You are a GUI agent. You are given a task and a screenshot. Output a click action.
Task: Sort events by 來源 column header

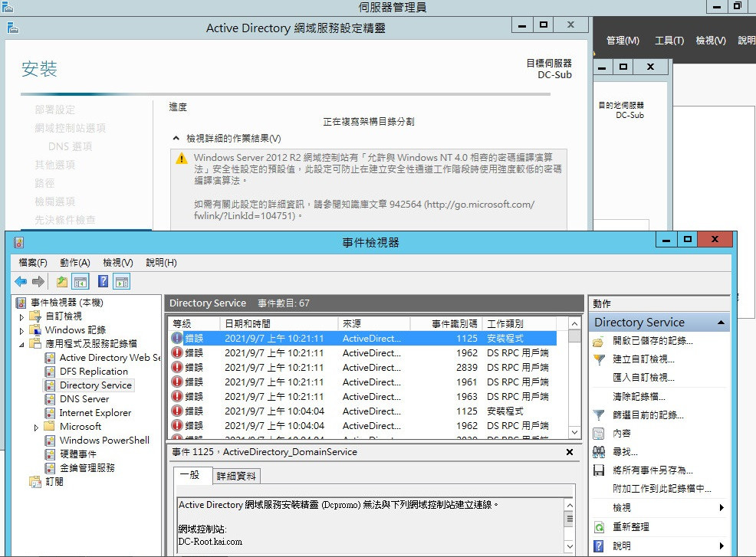point(374,324)
